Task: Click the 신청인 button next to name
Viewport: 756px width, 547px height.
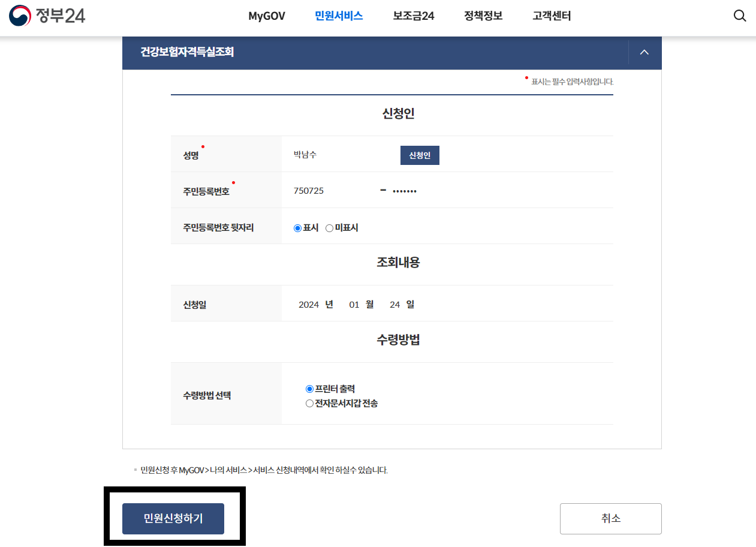Action: (420, 155)
